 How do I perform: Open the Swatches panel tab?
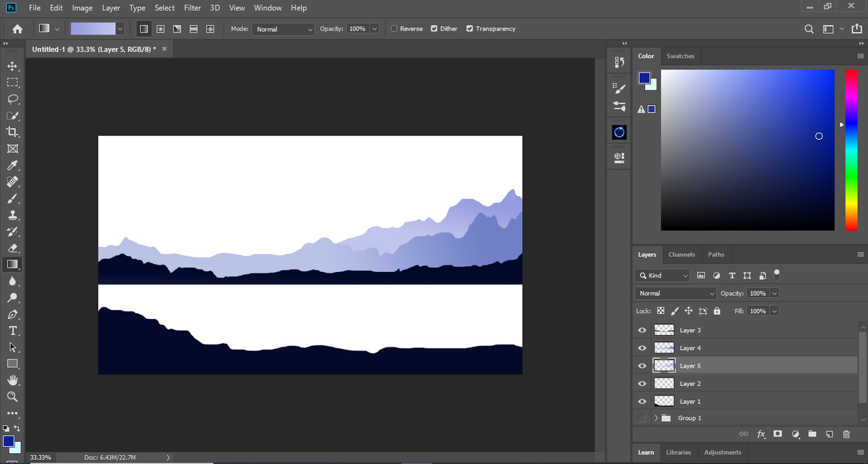pos(680,56)
